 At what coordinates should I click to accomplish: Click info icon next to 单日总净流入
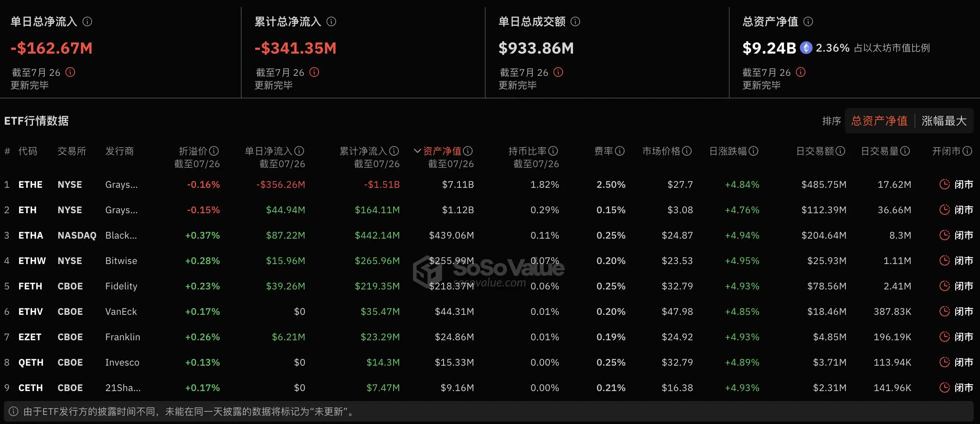click(87, 21)
